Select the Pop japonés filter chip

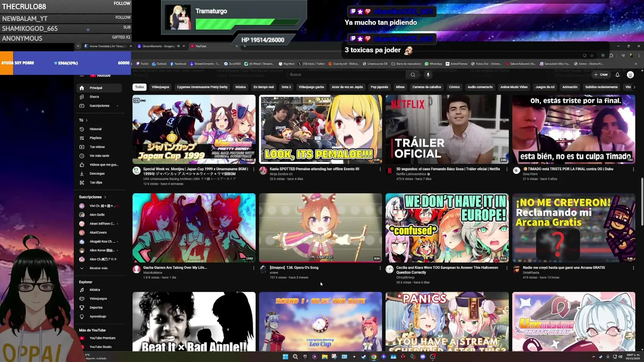(379, 87)
